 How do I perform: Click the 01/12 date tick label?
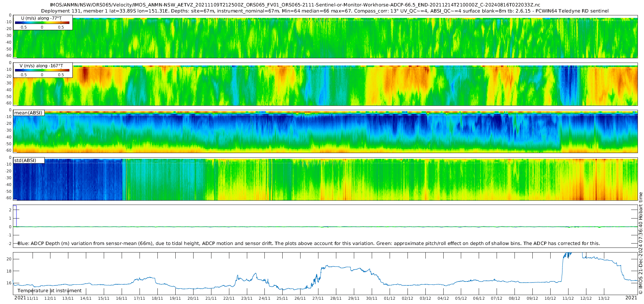(x=390, y=298)
